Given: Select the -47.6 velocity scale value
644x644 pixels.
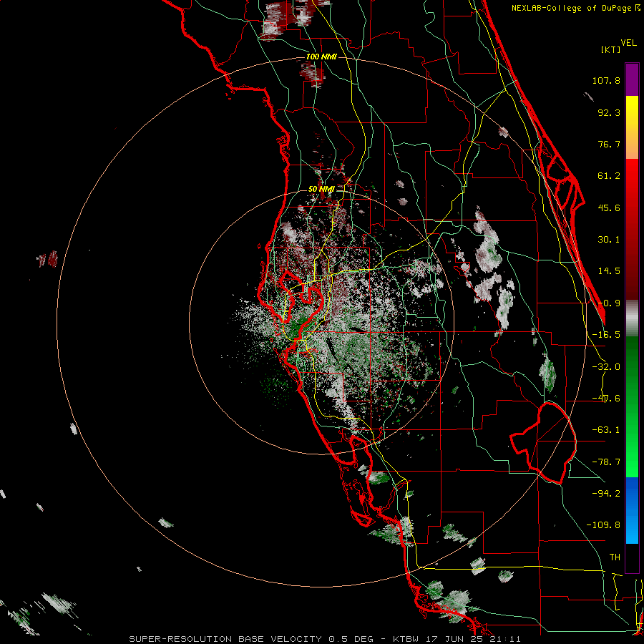Looking at the screenshot, I should (x=606, y=399).
